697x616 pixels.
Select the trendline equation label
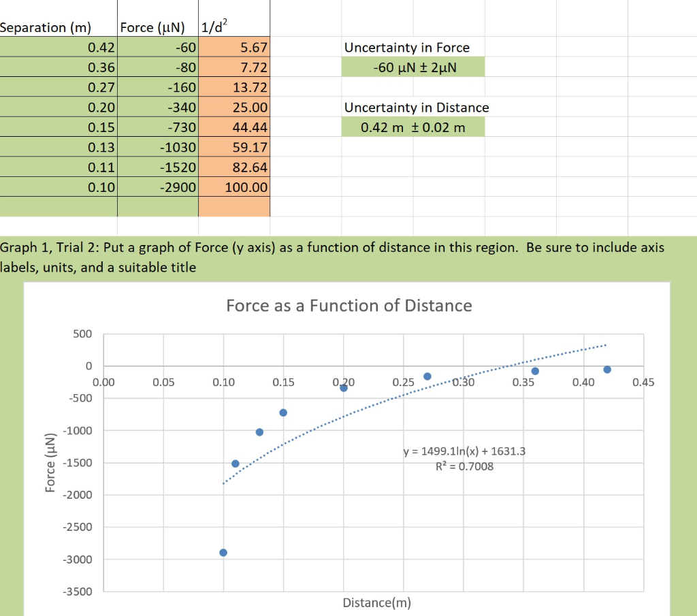pyautogui.click(x=465, y=451)
